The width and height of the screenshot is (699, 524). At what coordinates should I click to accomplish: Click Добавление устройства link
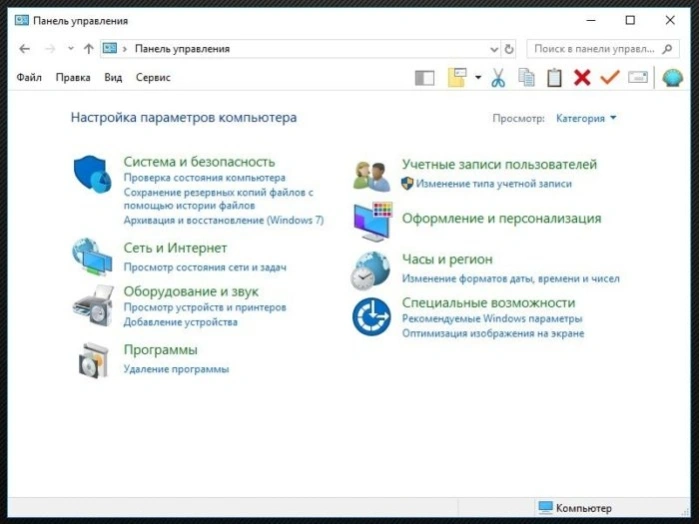point(181,322)
